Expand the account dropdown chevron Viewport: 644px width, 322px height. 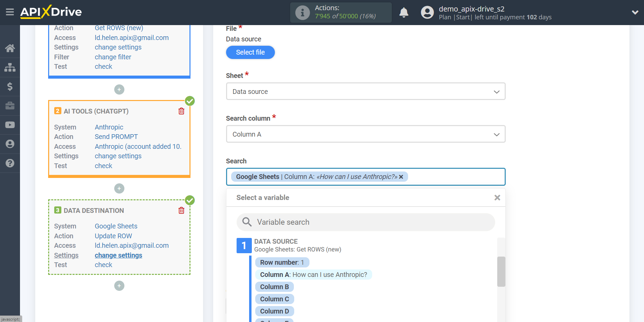[x=635, y=13]
